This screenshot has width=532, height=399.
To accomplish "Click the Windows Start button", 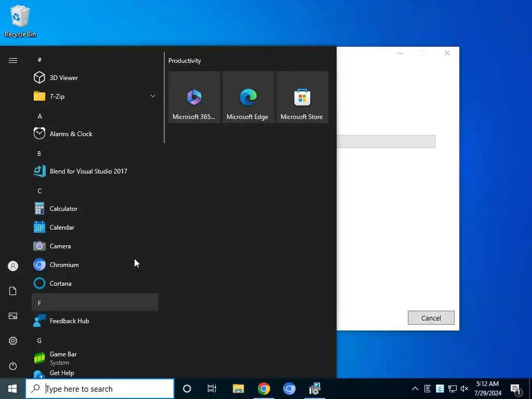I will (x=12, y=389).
